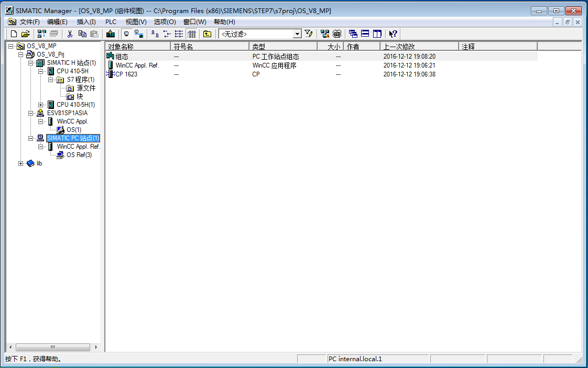This screenshot has height=368, width=588.
Task: Switch to Small Icons view
Action: (167, 34)
